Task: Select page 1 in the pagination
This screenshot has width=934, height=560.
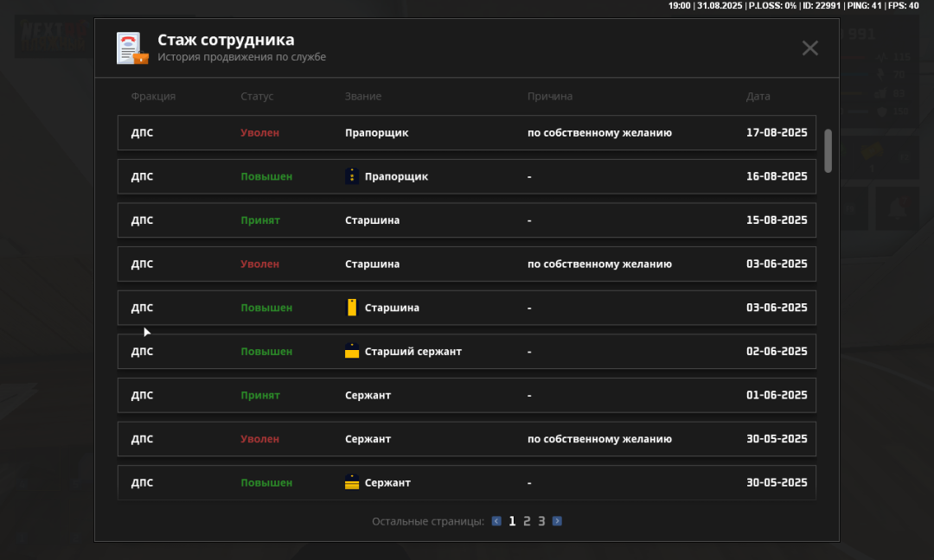Action: click(x=512, y=521)
